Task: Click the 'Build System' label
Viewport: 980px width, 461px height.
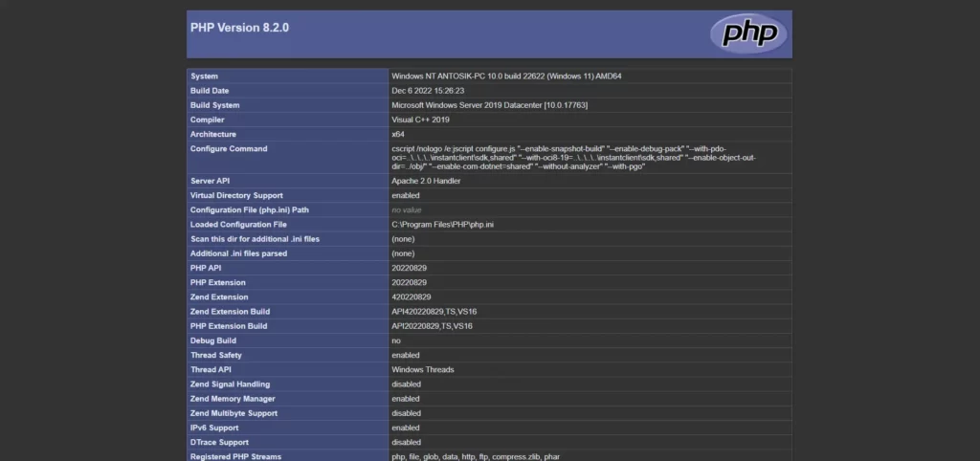Action: tap(215, 105)
